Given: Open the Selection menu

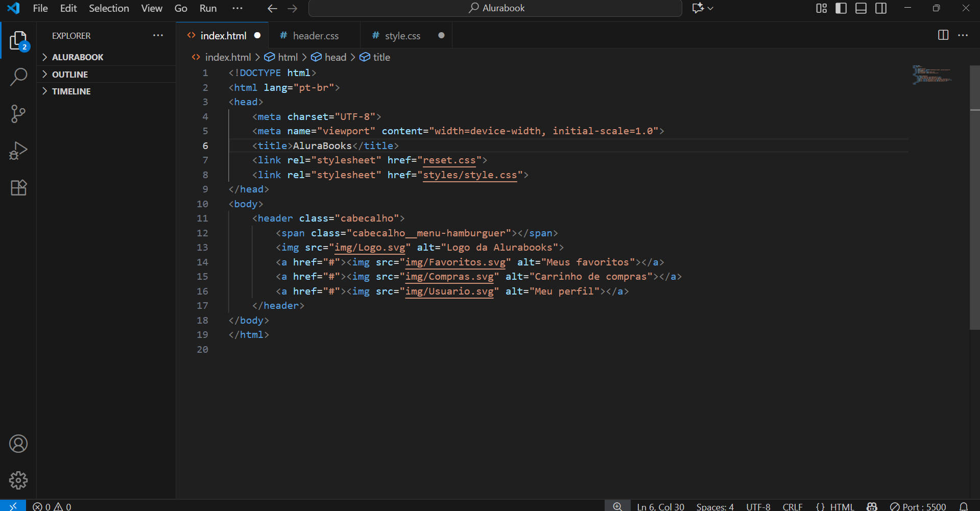Looking at the screenshot, I should (x=109, y=8).
